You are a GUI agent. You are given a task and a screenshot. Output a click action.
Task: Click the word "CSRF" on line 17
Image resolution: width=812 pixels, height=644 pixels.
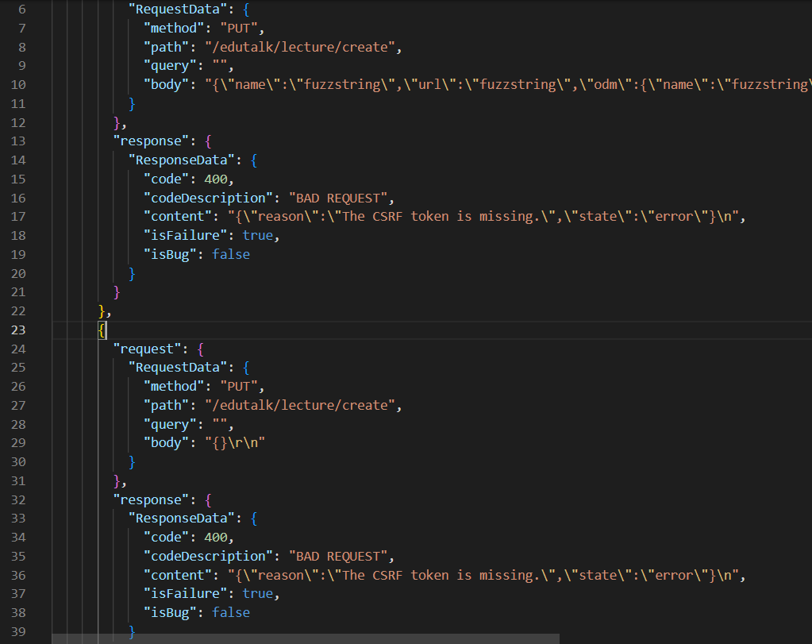387,216
